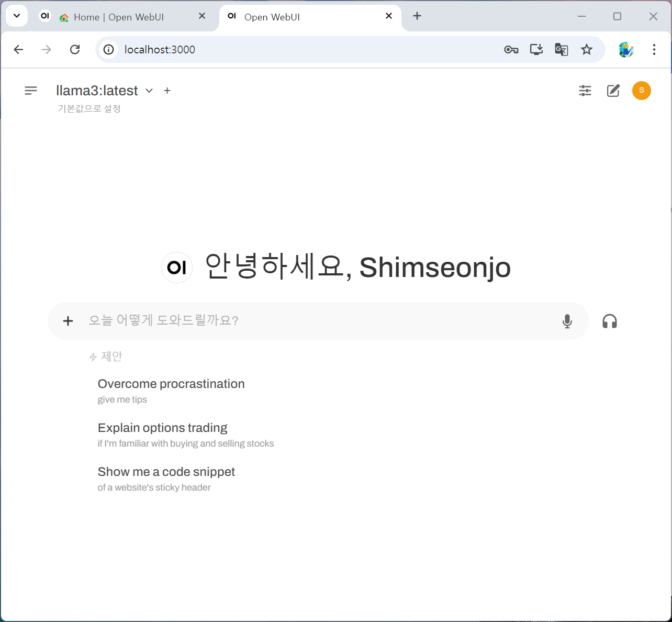Open the sidebar hamburger menu

pyautogui.click(x=31, y=91)
